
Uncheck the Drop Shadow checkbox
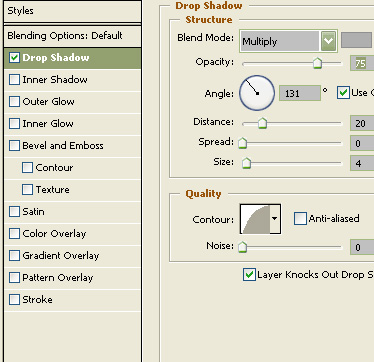(x=14, y=58)
